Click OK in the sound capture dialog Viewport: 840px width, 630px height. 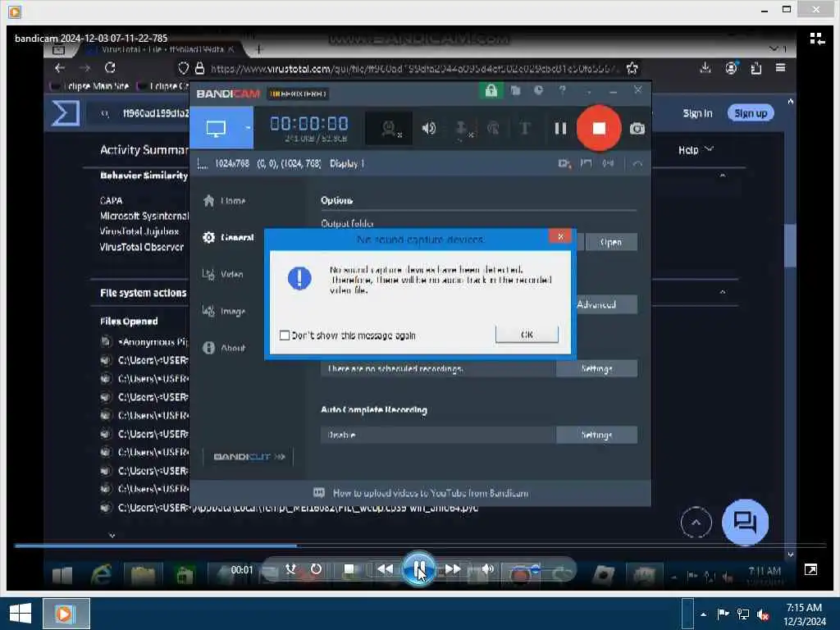(527, 335)
